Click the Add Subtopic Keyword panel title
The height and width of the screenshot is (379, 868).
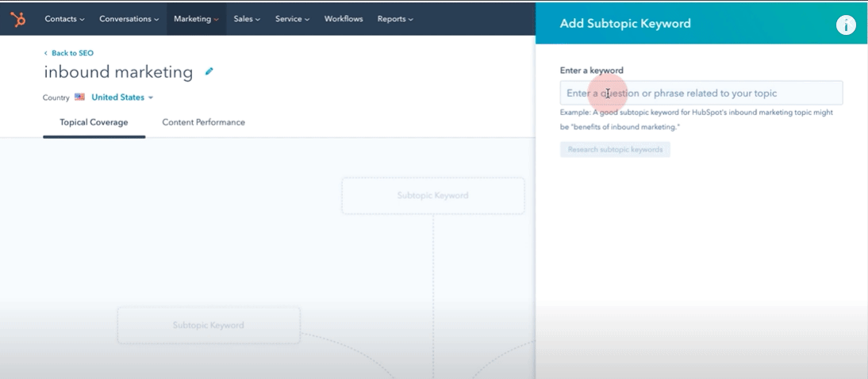(625, 23)
